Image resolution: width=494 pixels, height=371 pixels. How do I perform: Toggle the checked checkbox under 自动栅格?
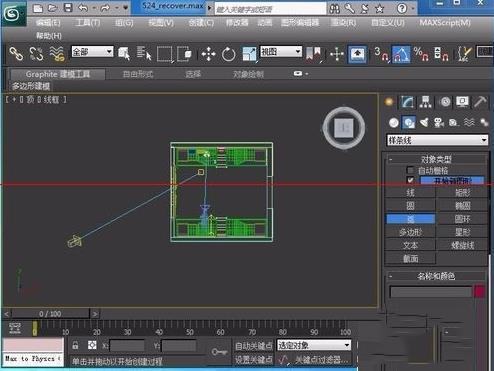pyautogui.click(x=410, y=180)
